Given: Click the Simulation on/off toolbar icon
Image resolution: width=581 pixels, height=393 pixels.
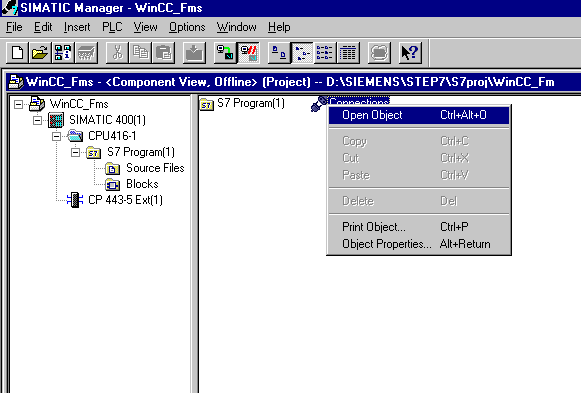Looking at the screenshot, I should click(x=379, y=53).
